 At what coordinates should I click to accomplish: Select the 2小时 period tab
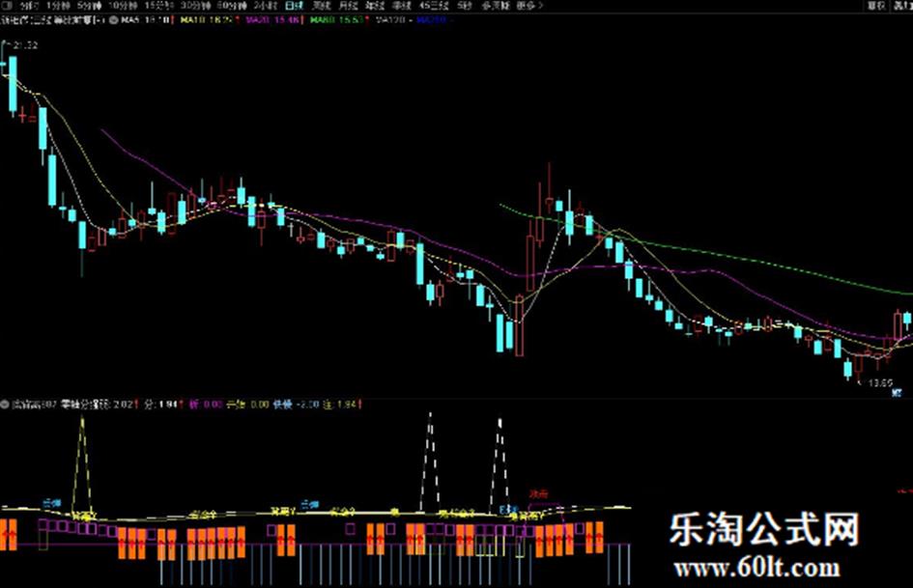pyautogui.click(x=266, y=6)
